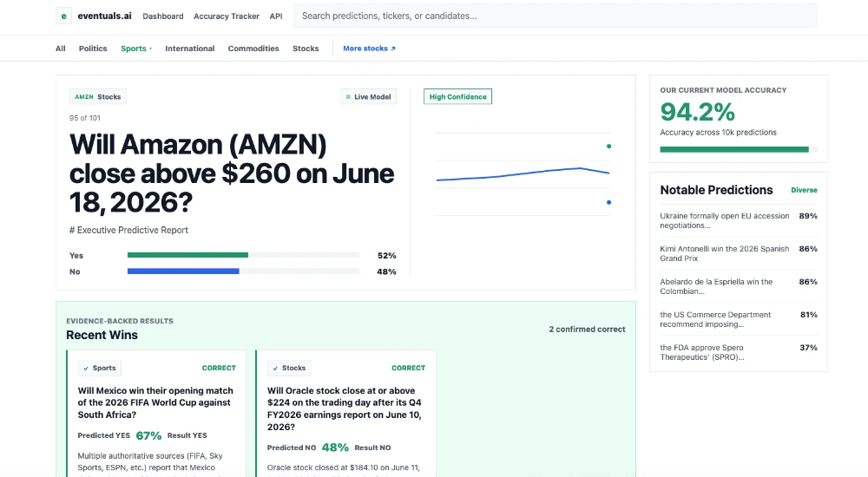The width and height of the screenshot is (868, 477).
Task: Open the API nav link
Action: (276, 16)
